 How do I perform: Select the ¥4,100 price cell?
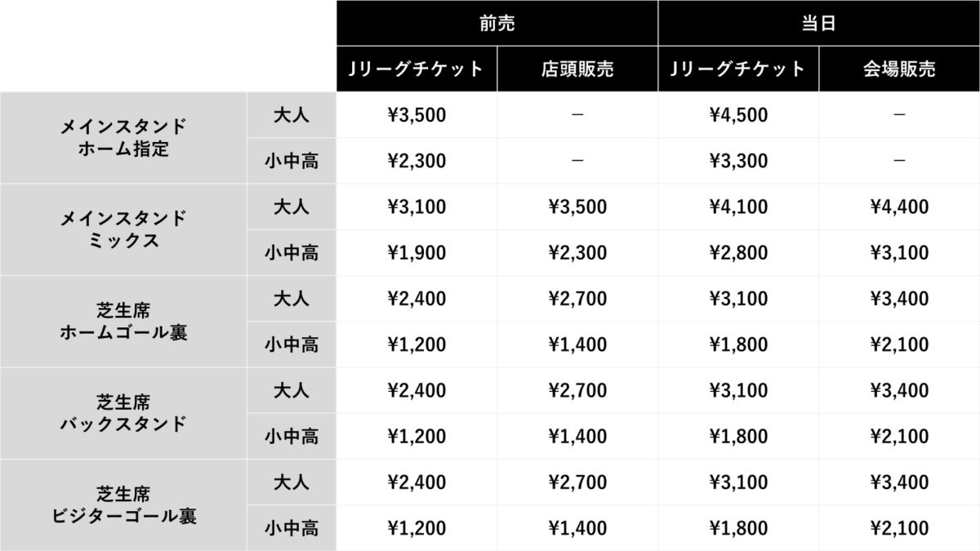click(x=738, y=207)
